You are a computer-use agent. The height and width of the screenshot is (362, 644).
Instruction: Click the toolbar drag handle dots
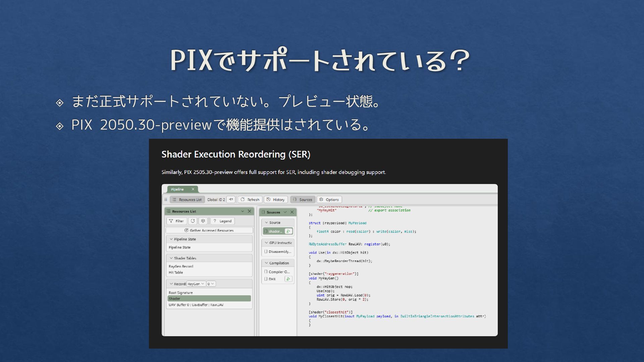coord(166,199)
